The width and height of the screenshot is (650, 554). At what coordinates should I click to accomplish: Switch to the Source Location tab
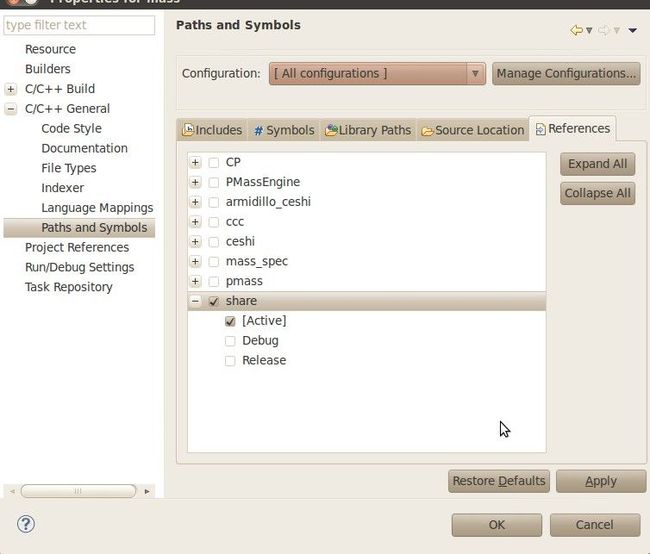(473, 130)
